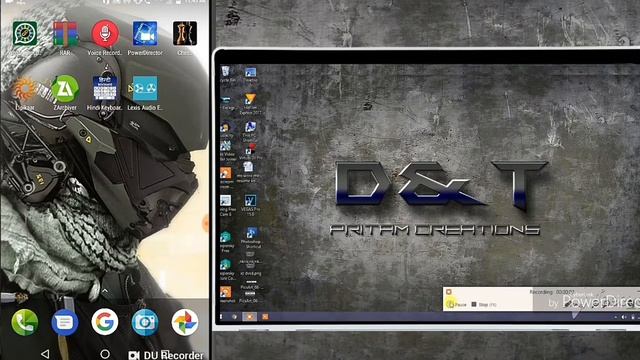The height and width of the screenshot is (360, 640).
Task: Open the Phone dialer in dock
Action: pos(25,322)
